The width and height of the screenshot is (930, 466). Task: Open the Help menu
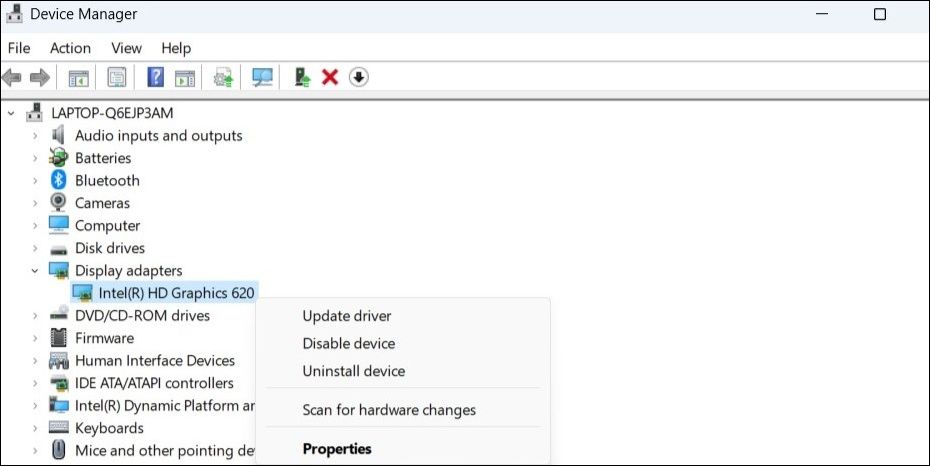176,48
